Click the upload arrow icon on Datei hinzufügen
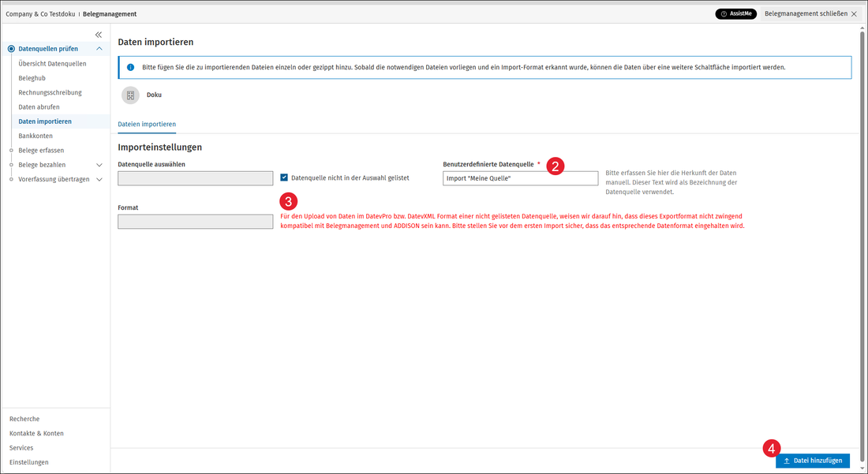The image size is (868, 474). pos(787,461)
